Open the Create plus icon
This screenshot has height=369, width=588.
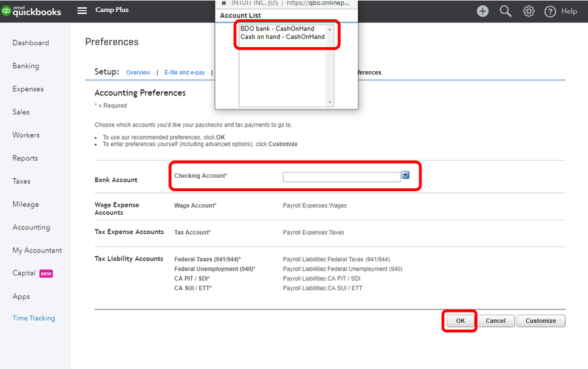pyautogui.click(x=483, y=11)
